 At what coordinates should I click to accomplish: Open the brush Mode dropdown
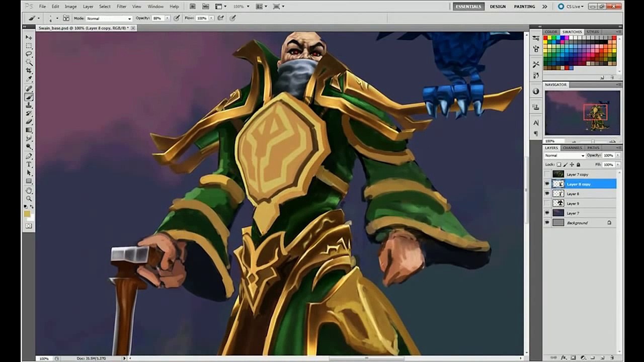tap(109, 18)
